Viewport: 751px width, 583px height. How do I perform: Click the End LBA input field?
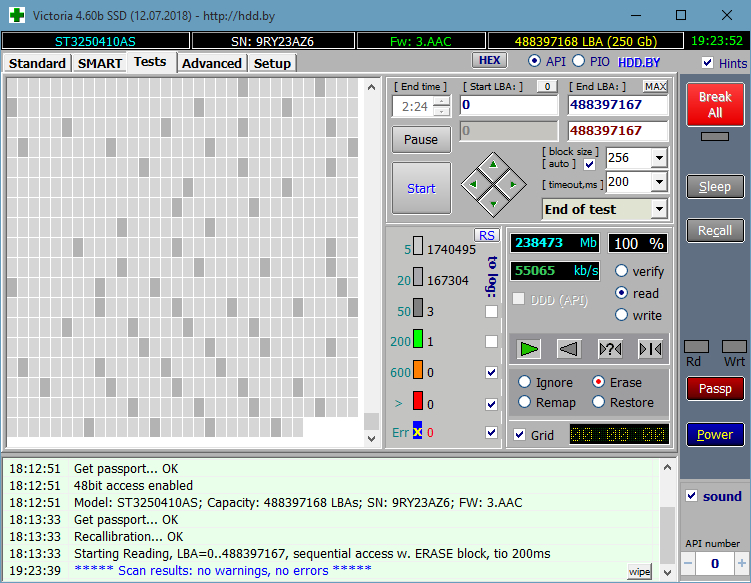tap(618, 105)
